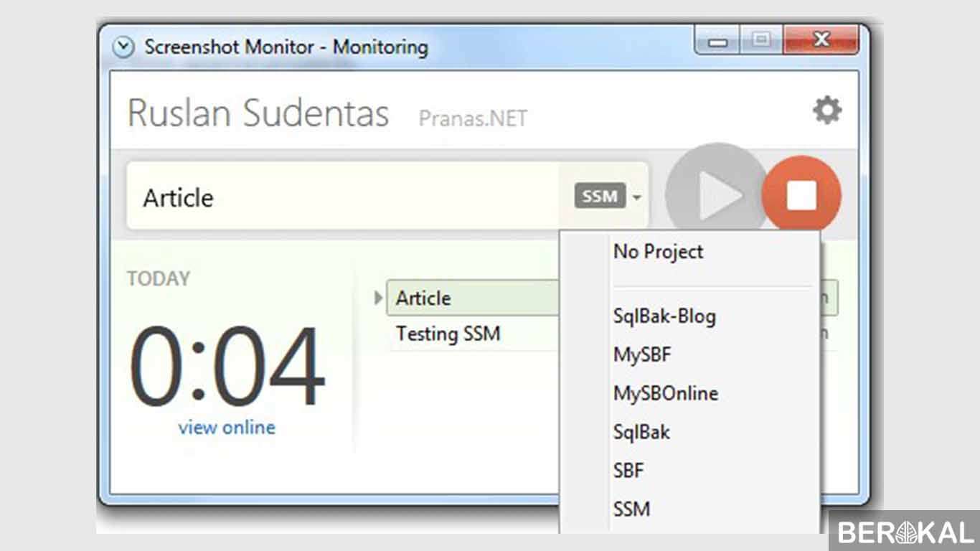980x551 pixels.
Task: Click the arrow marker beside the Article row
Action: [379, 298]
